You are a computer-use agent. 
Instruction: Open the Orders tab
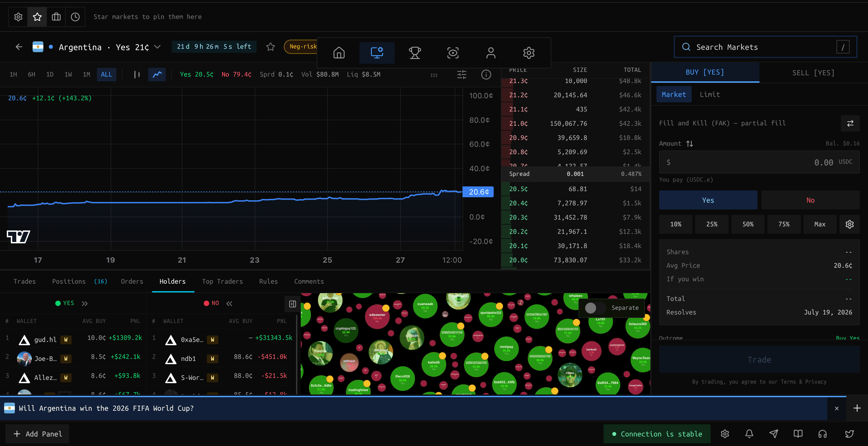[132, 281]
